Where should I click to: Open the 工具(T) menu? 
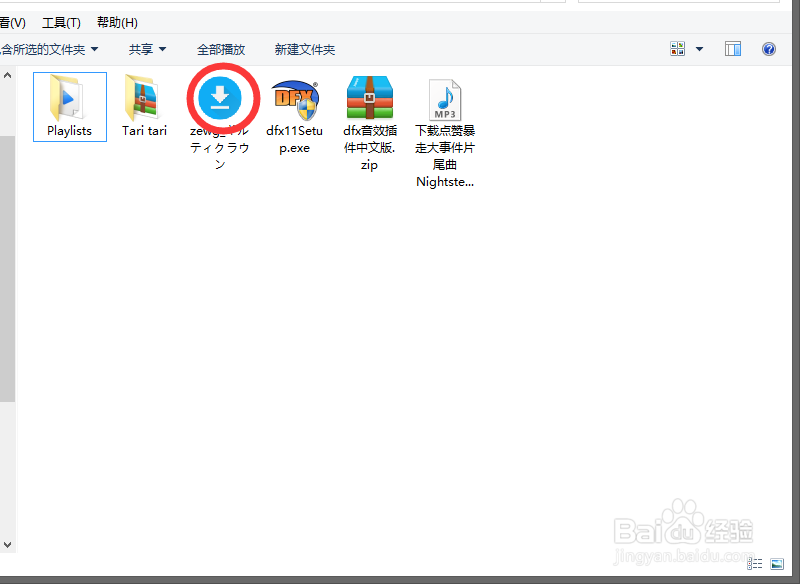coord(61,23)
